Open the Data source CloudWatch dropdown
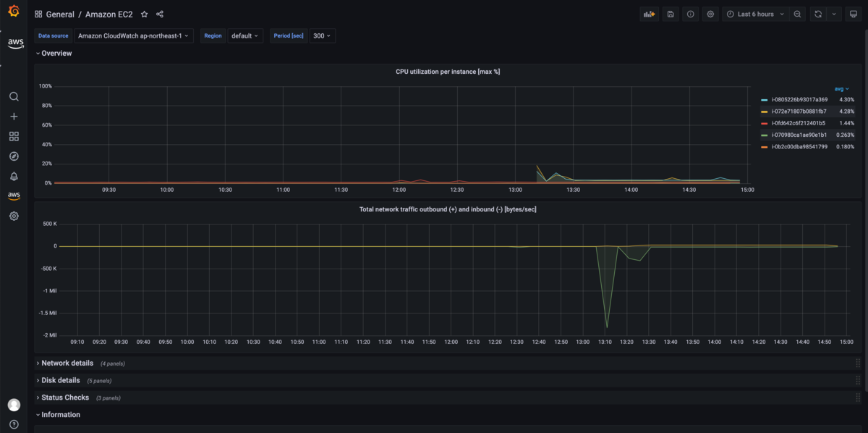This screenshot has height=433, width=868. pos(134,35)
